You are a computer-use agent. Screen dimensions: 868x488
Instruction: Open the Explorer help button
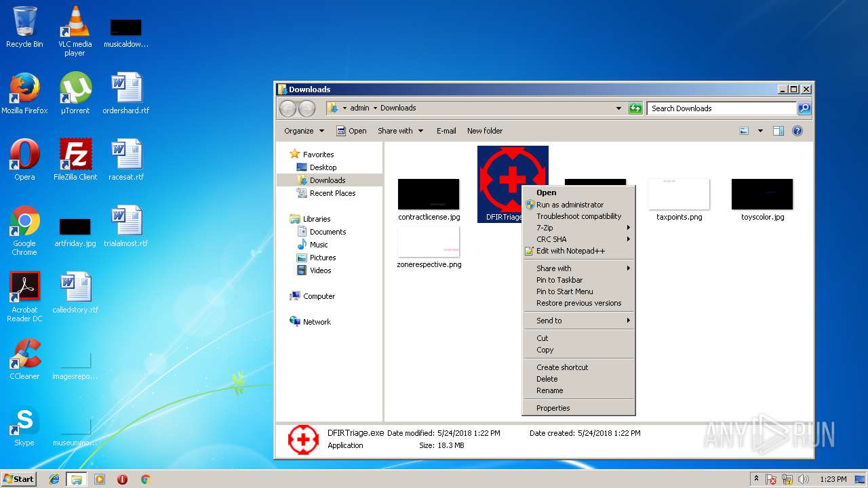point(797,131)
